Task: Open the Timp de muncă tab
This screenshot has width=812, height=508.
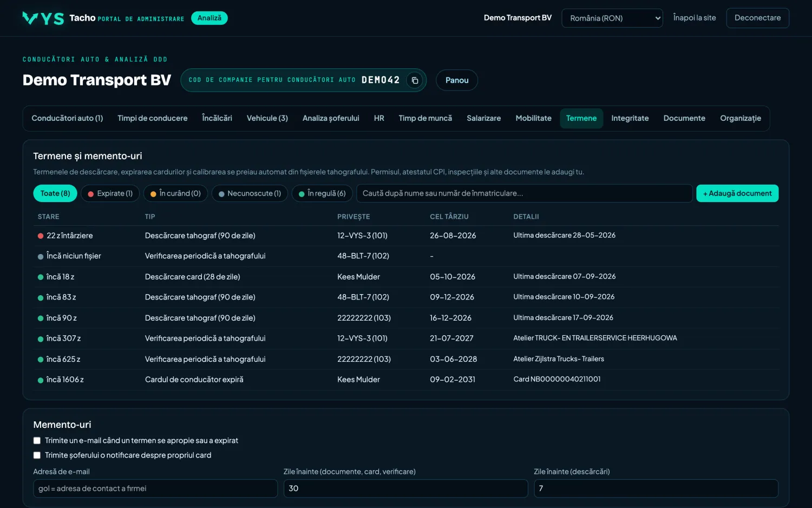Action: [x=425, y=118]
